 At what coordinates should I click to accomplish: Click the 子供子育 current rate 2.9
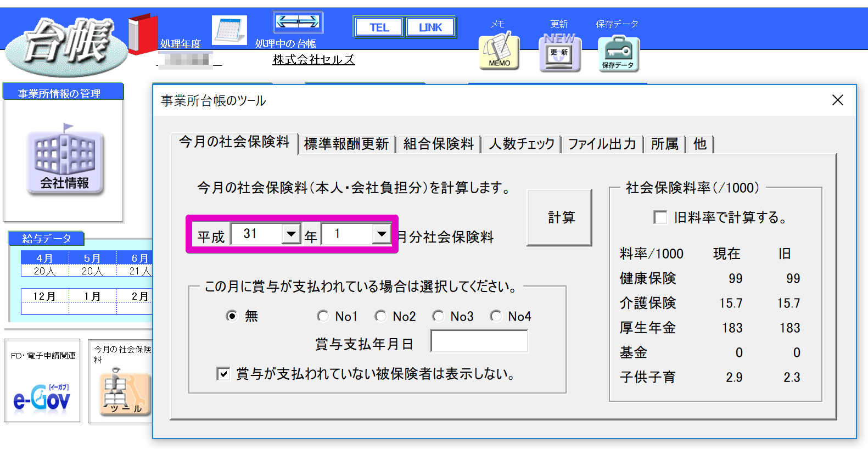734,378
